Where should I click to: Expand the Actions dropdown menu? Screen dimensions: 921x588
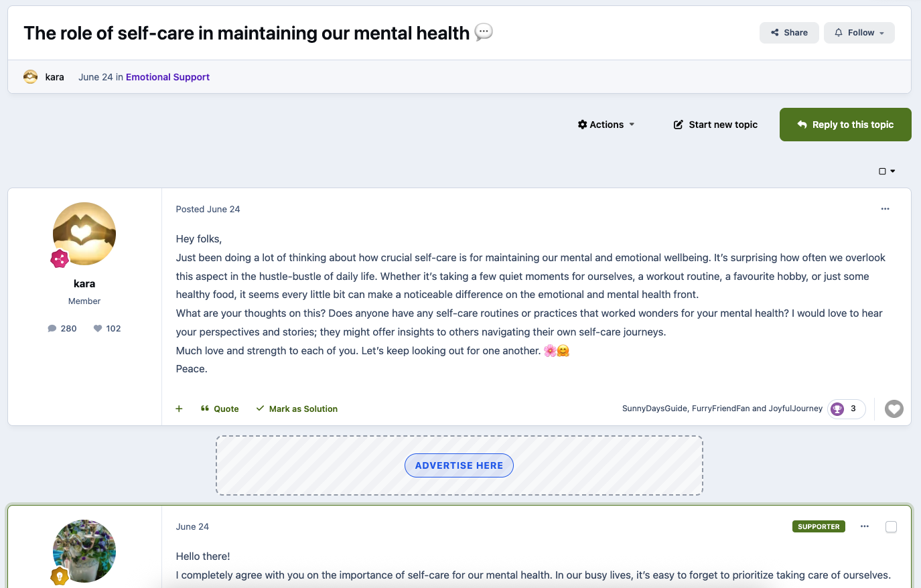click(x=606, y=125)
